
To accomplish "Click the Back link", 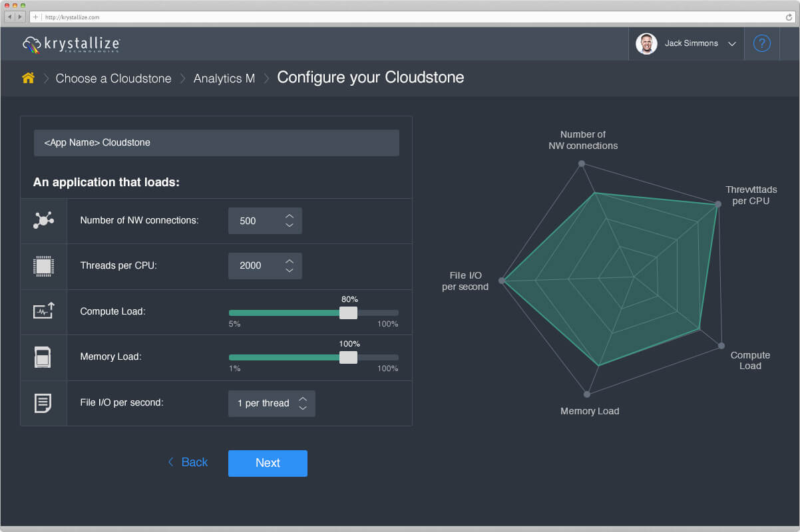I will tap(188, 462).
